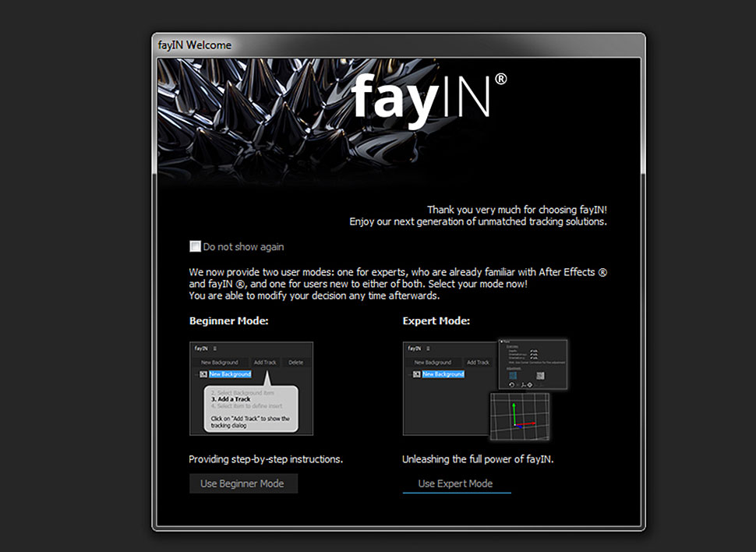Click the New Background button in Expert preview
Viewport: 756px width, 552px height.
point(433,363)
